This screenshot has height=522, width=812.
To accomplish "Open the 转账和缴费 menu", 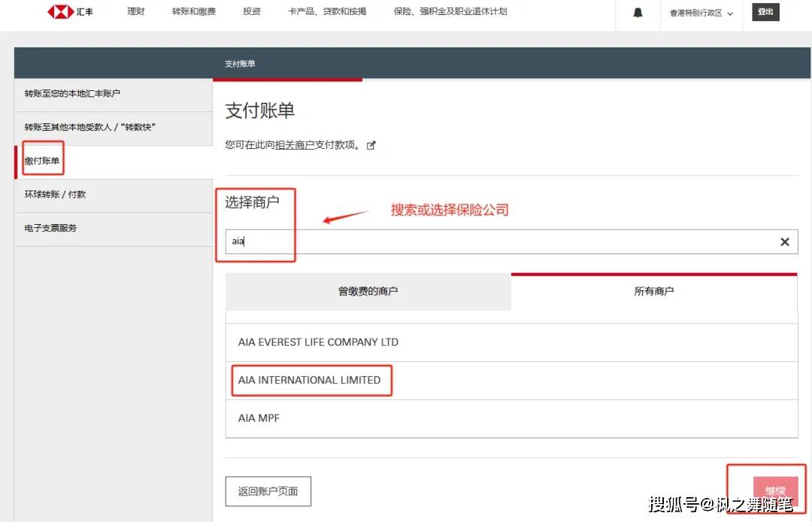I will click(x=194, y=11).
